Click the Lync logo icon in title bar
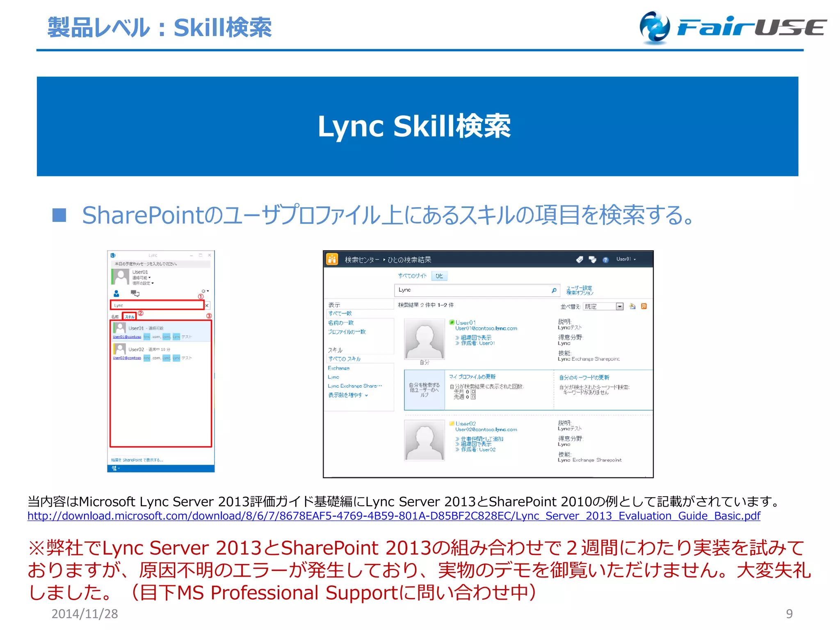840x630 pixels. (113, 255)
